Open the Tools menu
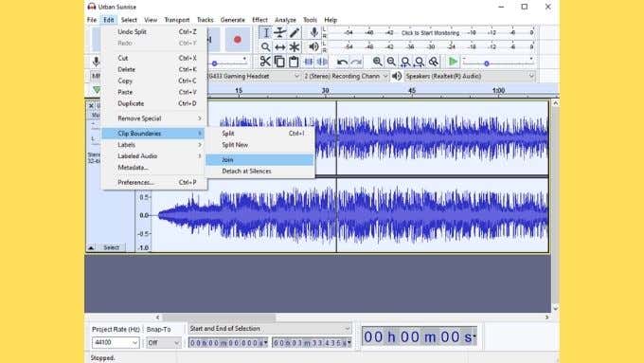Screen dimensions: 644x363 point(310,20)
